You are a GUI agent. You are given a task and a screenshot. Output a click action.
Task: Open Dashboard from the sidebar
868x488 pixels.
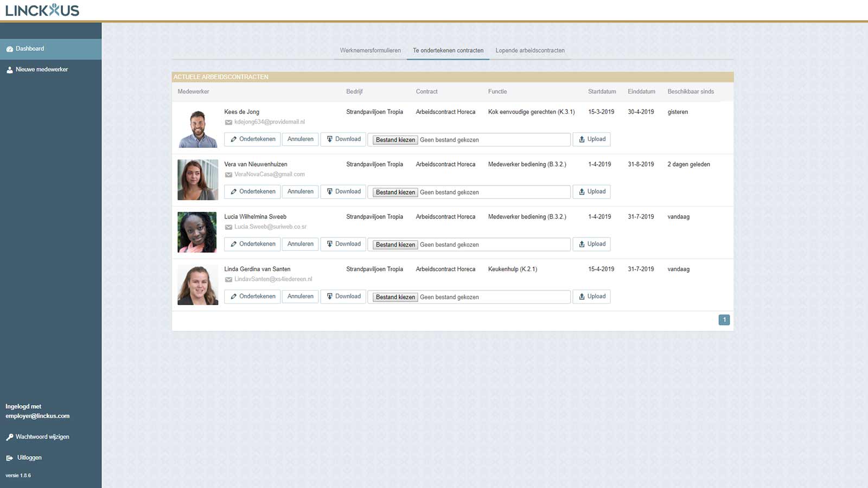tap(30, 49)
